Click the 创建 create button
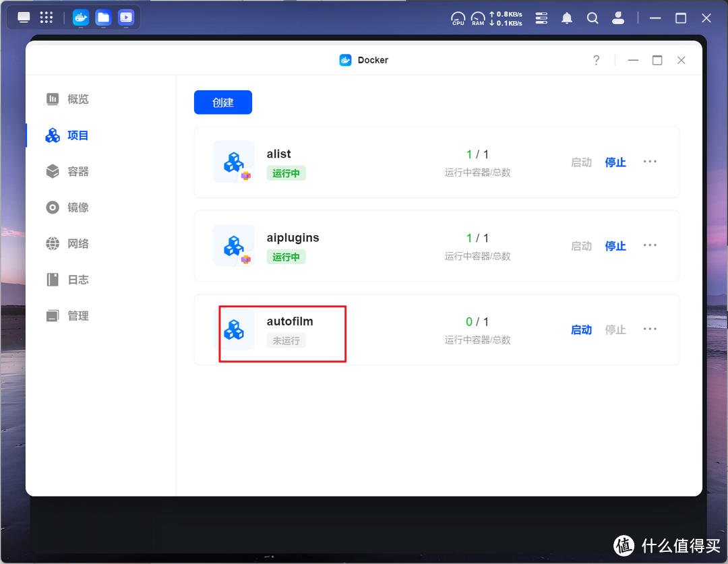Image resolution: width=728 pixels, height=564 pixels. coord(222,102)
